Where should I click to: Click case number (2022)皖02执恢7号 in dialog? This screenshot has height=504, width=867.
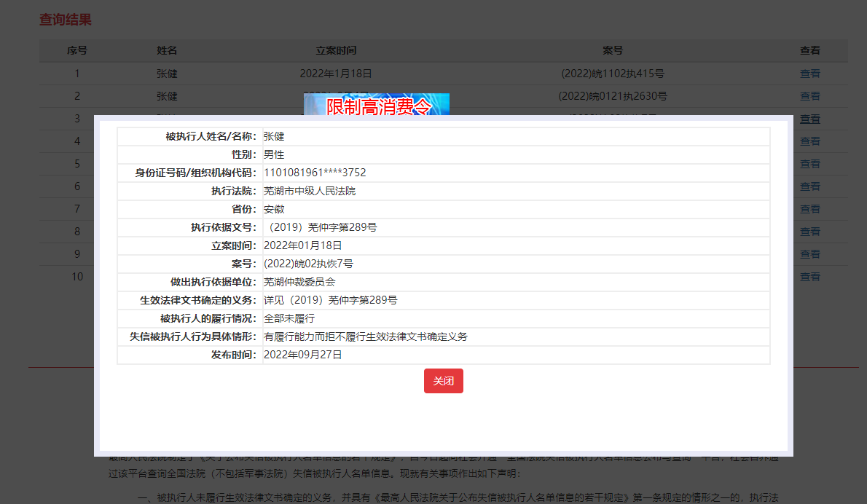(x=308, y=264)
